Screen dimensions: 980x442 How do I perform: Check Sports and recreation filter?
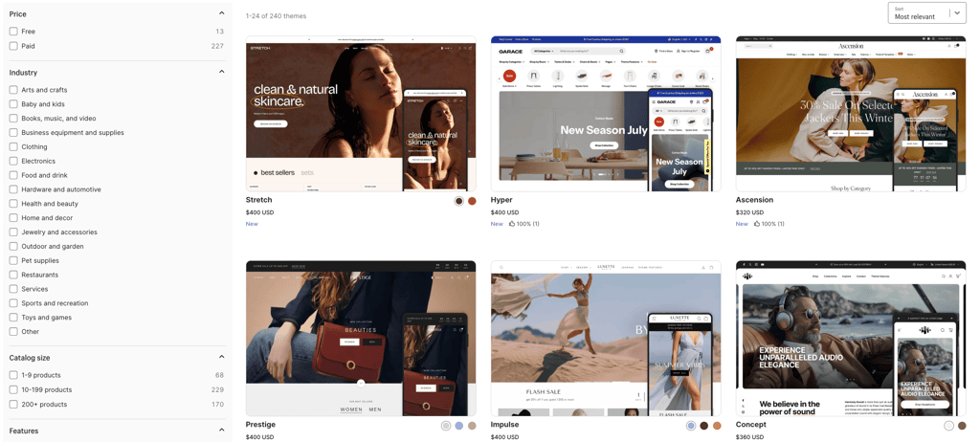pos(13,303)
